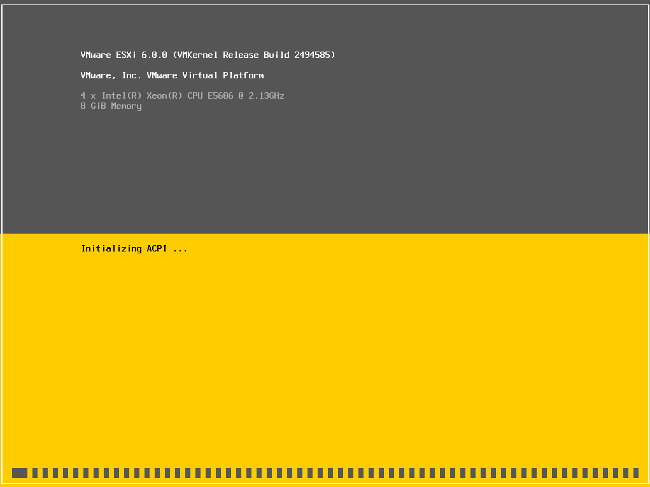This screenshot has height=487, width=650.
Task: Click the filled first progress bar block
Action: coord(19,472)
